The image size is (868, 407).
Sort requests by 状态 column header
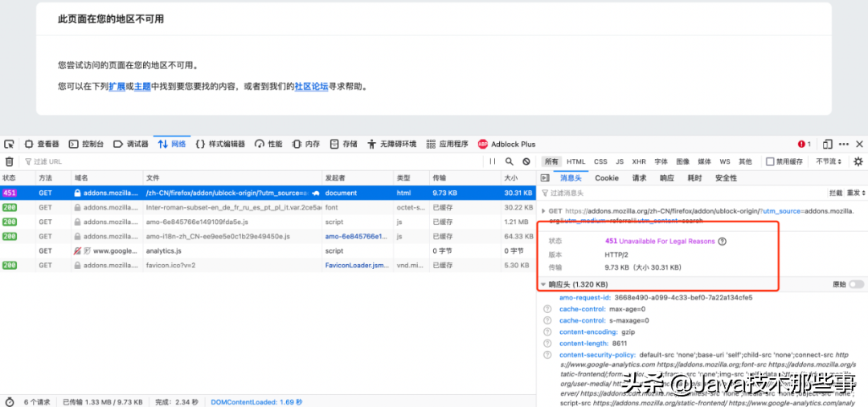(18, 178)
